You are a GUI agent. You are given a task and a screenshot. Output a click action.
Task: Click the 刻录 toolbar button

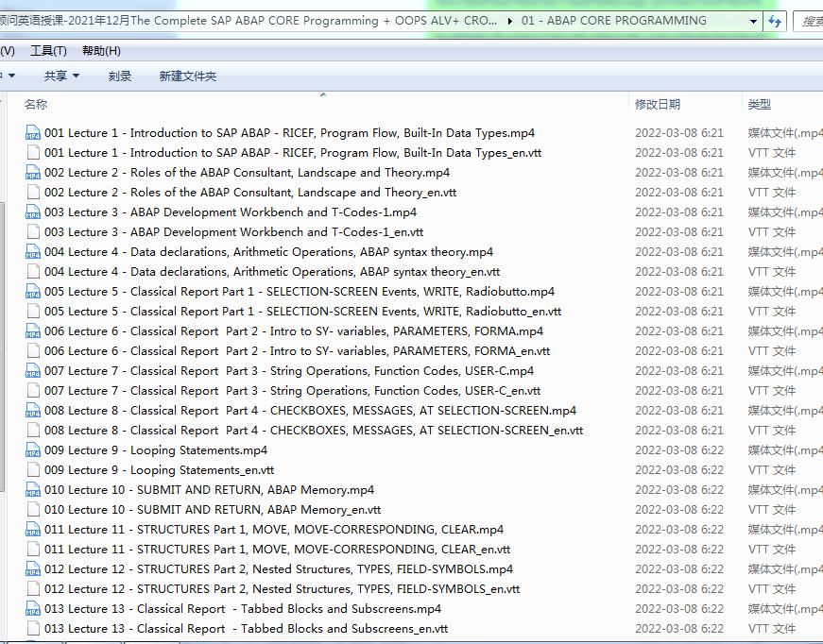coord(120,76)
